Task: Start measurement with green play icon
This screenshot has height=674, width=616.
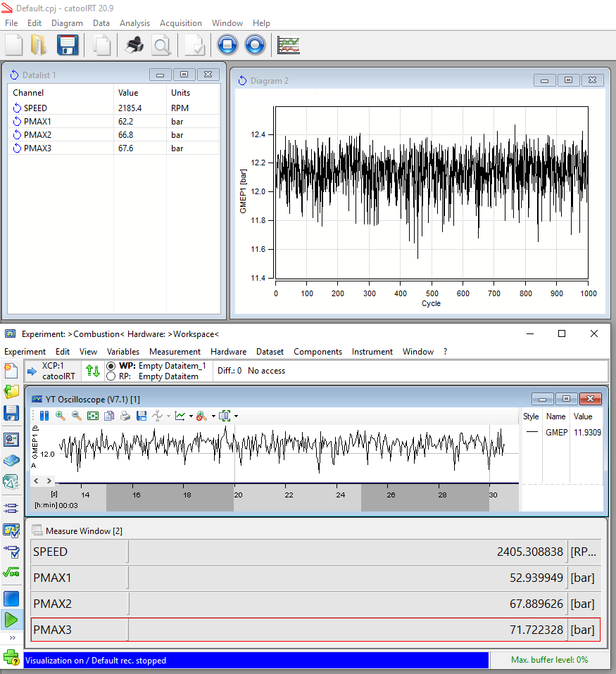Action: 11,620
